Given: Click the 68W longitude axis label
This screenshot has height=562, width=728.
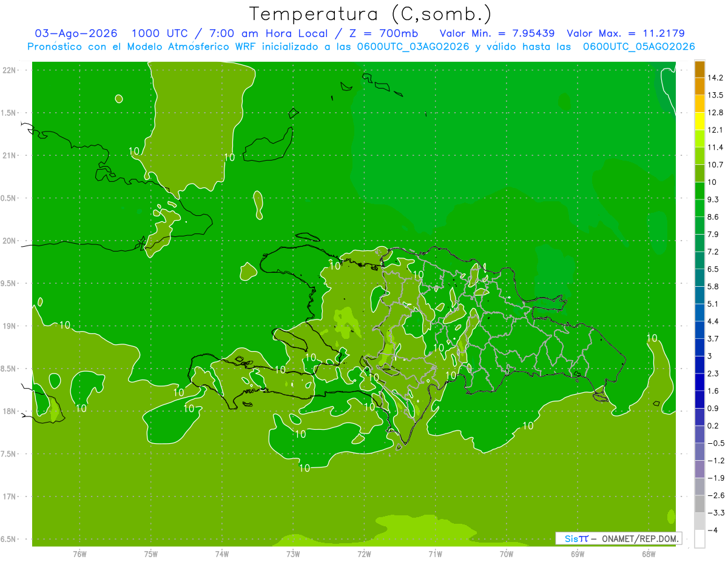Looking at the screenshot, I should tap(649, 554).
